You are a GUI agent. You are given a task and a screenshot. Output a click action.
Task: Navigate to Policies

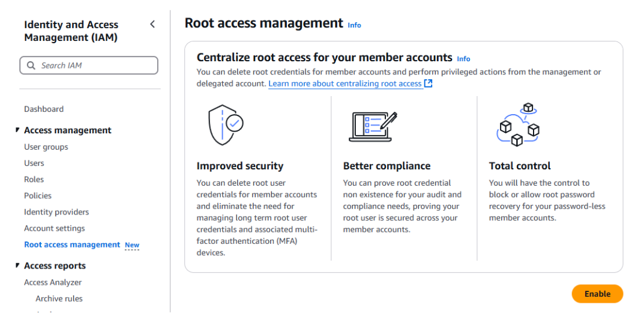coord(38,195)
